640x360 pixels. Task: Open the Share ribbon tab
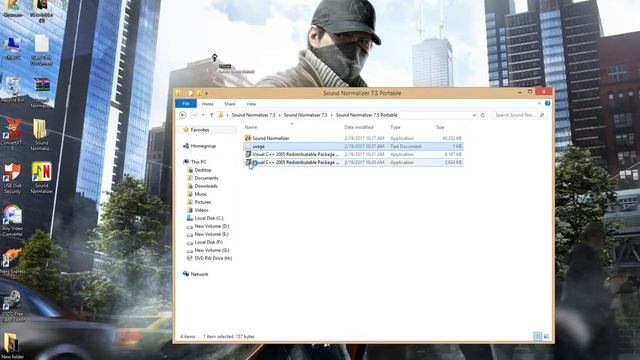230,104
